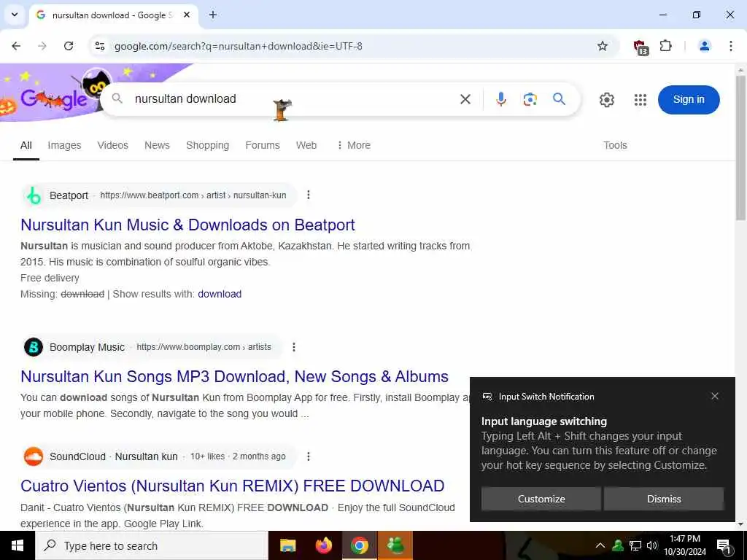Close the nursultan download tab
747x560 pixels.
pos(187,15)
